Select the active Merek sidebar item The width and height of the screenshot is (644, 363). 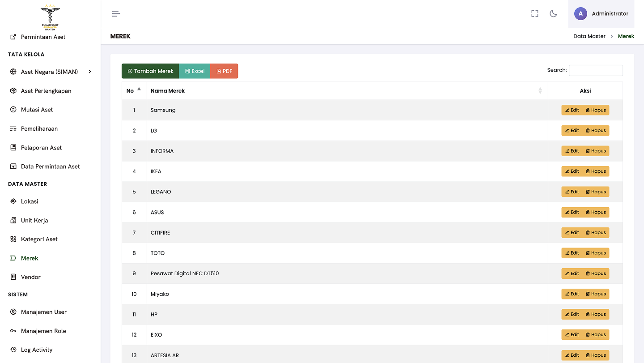click(x=30, y=258)
